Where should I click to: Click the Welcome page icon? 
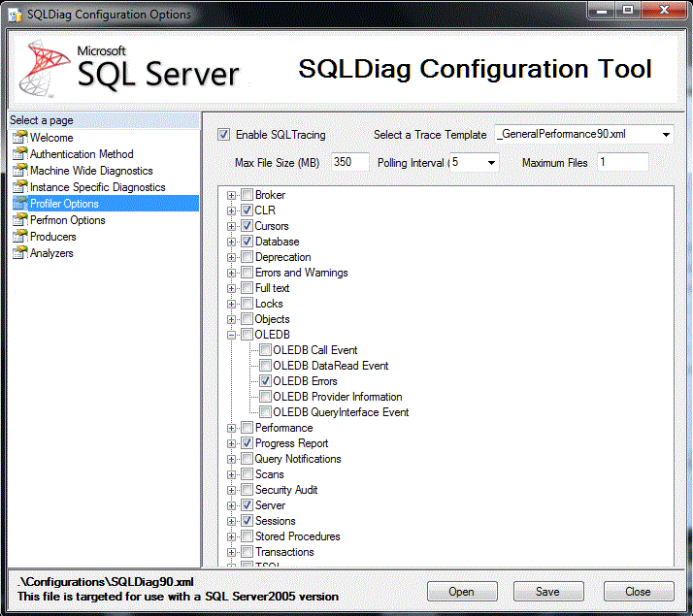(x=19, y=138)
